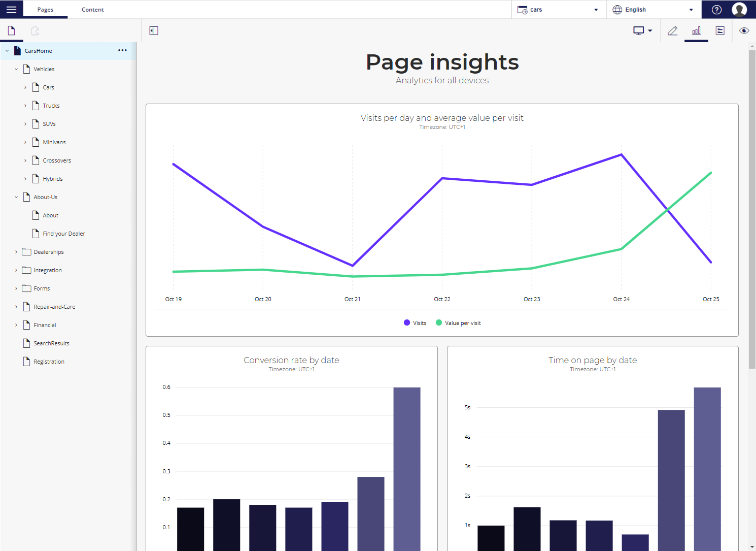Collapse the left panel toggle icon
The height and width of the screenshot is (551, 756).
[x=154, y=30]
